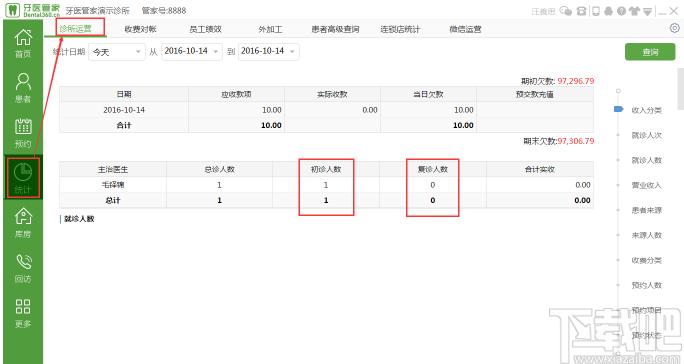Click the 合计实收 column header
684x364 pixels.
(x=540, y=169)
